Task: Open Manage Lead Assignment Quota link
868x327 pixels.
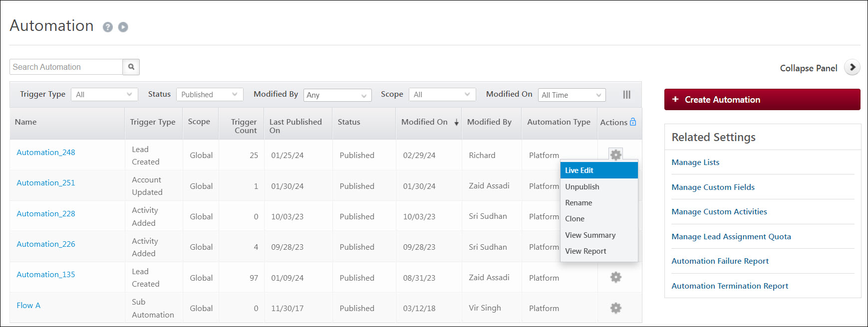Action: 731,236
